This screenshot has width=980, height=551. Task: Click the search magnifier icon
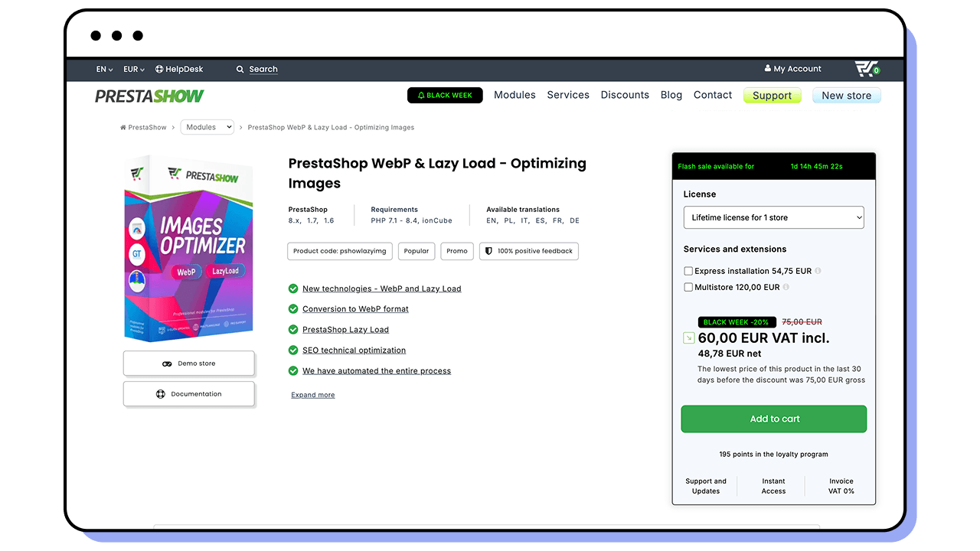point(240,69)
